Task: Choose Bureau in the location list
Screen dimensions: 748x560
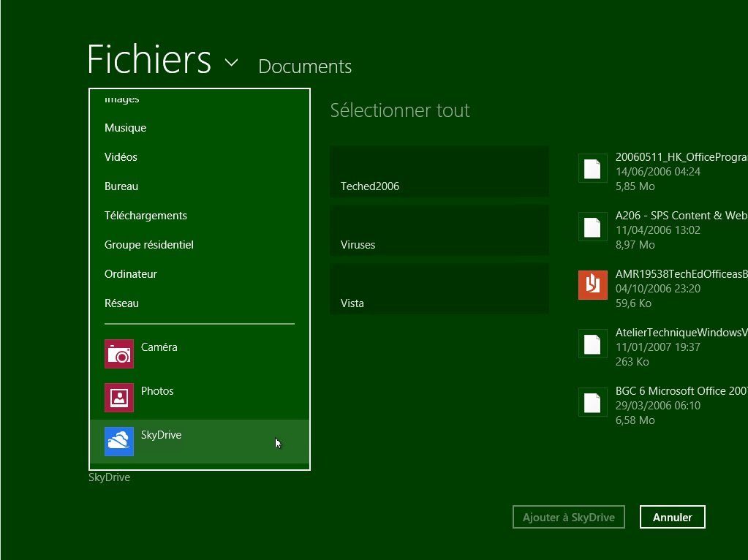Action: [x=121, y=186]
